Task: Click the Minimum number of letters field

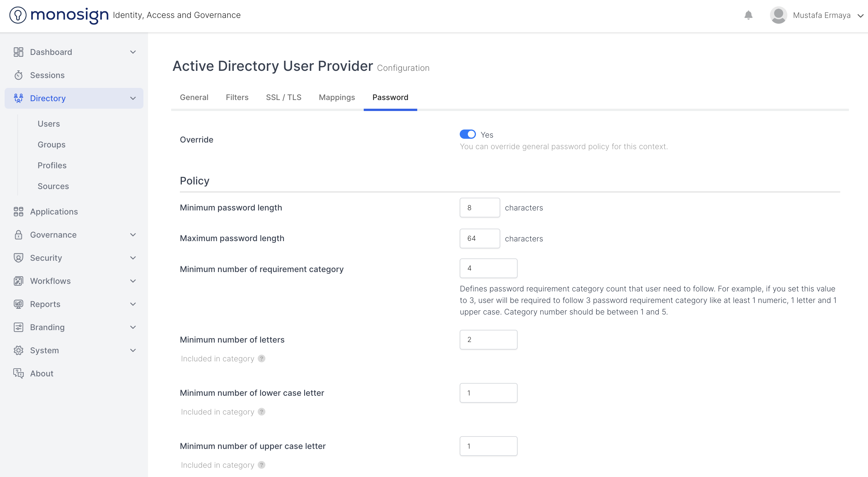Action: coord(488,340)
